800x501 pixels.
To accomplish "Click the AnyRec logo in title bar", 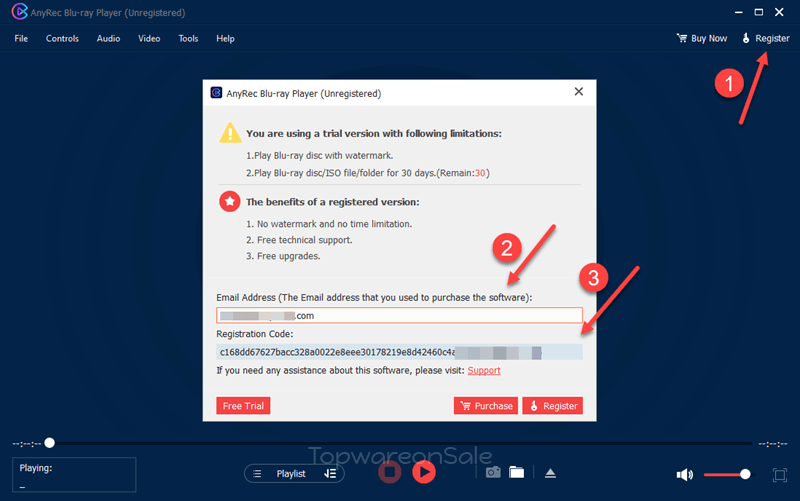I will pyautogui.click(x=19, y=11).
